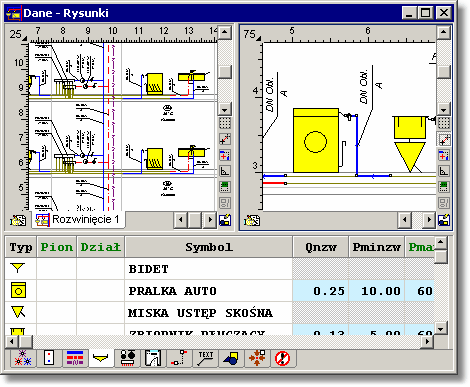Click the Typ column header
The width and height of the screenshot is (470, 387).
coord(21,247)
